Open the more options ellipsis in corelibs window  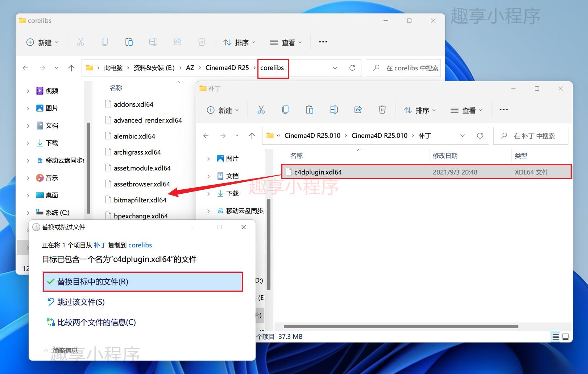pyautogui.click(x=323, y=42)
